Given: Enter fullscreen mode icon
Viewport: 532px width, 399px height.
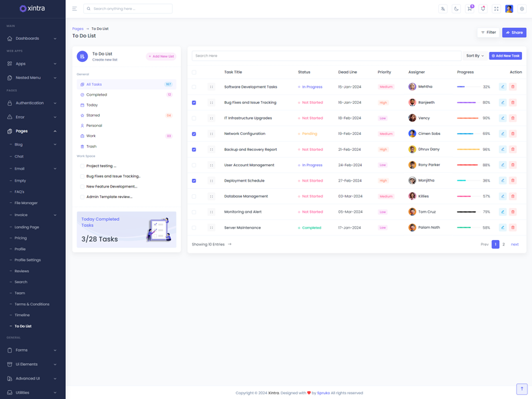Looking at the screenshot, I should 496,9.
